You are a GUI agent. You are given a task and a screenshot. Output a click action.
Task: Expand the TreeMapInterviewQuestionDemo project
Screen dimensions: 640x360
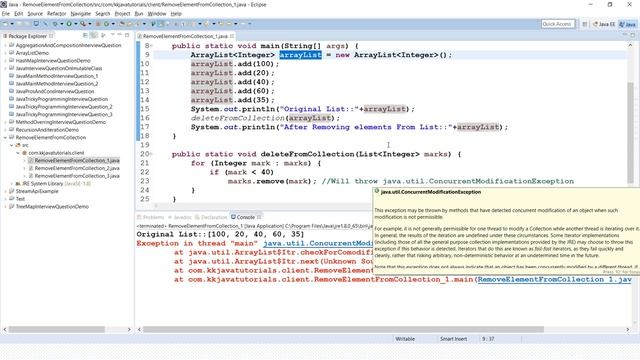point(5,207)
